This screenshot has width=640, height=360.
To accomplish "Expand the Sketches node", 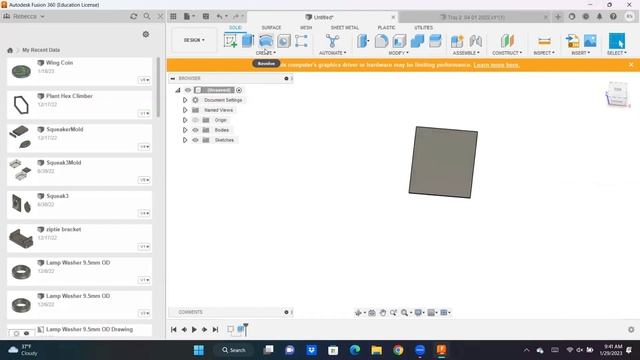I will tap(185, 140).
